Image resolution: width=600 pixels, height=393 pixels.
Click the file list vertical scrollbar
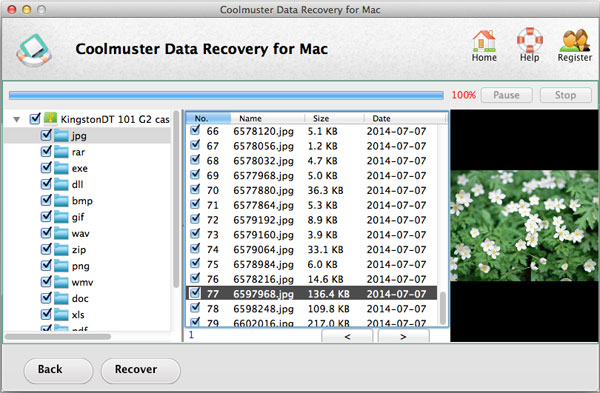(x=443, y=308)
